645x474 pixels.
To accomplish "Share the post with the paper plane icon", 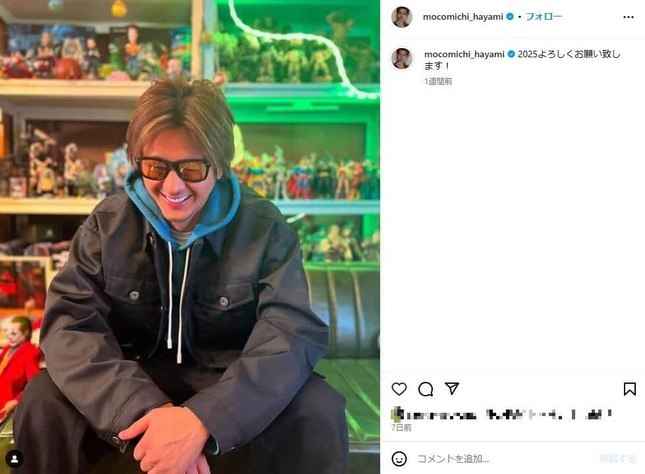I will coord(452,388).
